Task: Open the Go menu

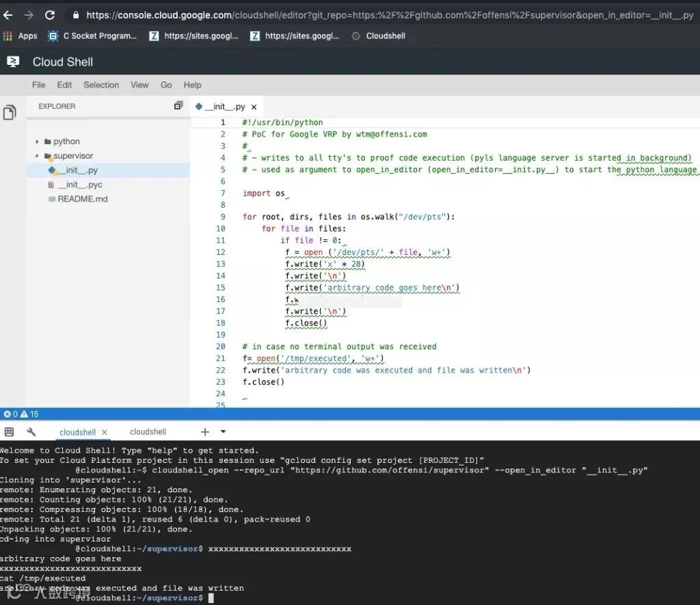Action: click(166, 85)
